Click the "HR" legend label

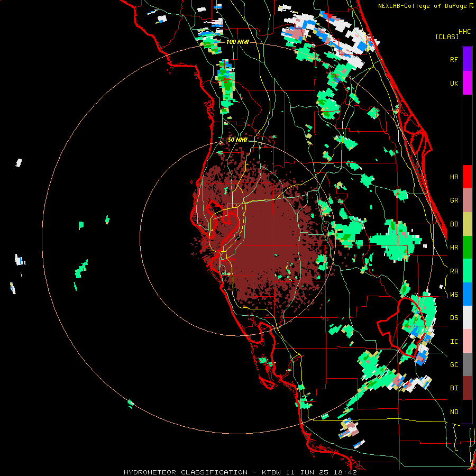(x=454, y=248)
